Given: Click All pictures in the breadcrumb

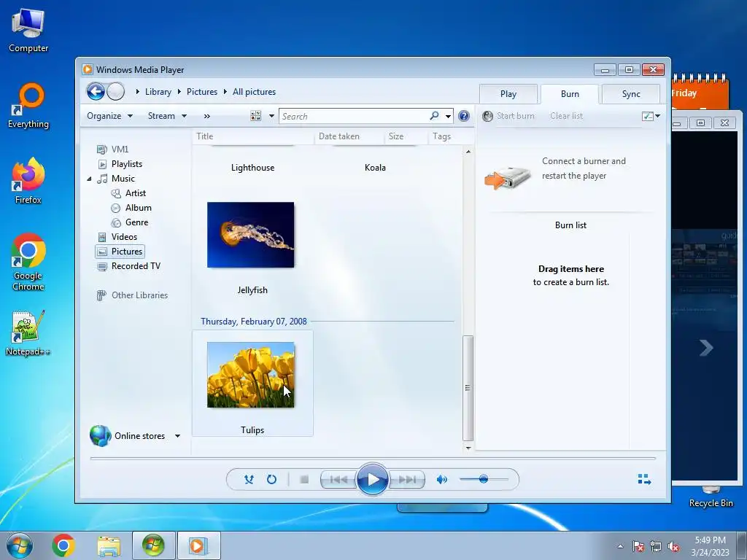Looking at the screenshot, I should pyautogui.click(x=255, y=91).
